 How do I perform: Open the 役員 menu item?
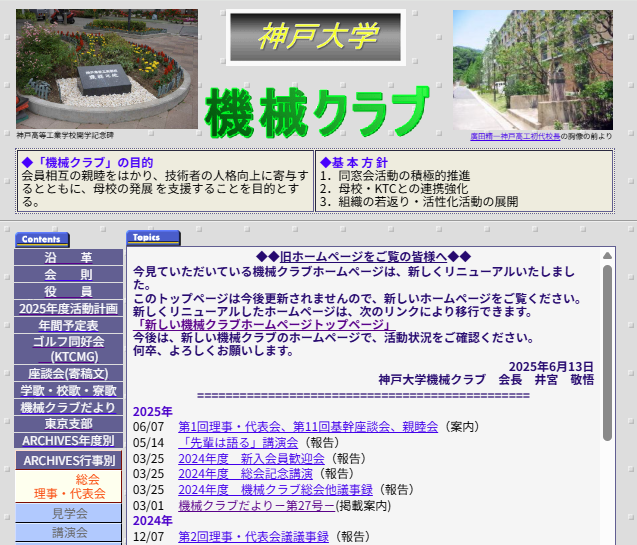(x=68, y=291)
